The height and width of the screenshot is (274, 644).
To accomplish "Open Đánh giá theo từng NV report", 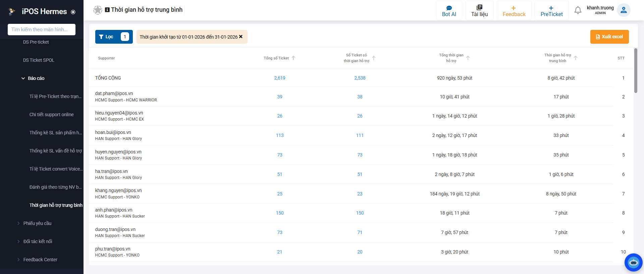I will point(55,187).
